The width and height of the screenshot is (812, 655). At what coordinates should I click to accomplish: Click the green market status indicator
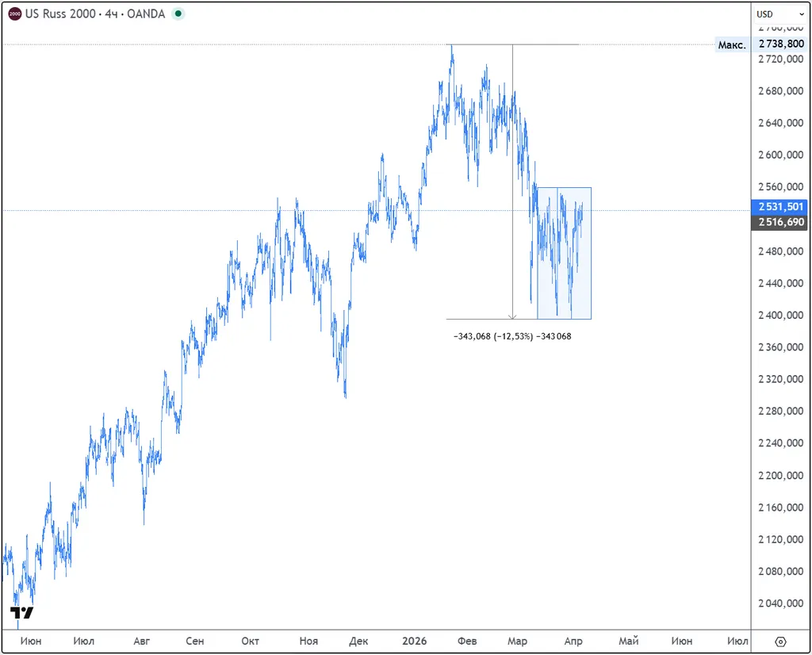[178, 14]
